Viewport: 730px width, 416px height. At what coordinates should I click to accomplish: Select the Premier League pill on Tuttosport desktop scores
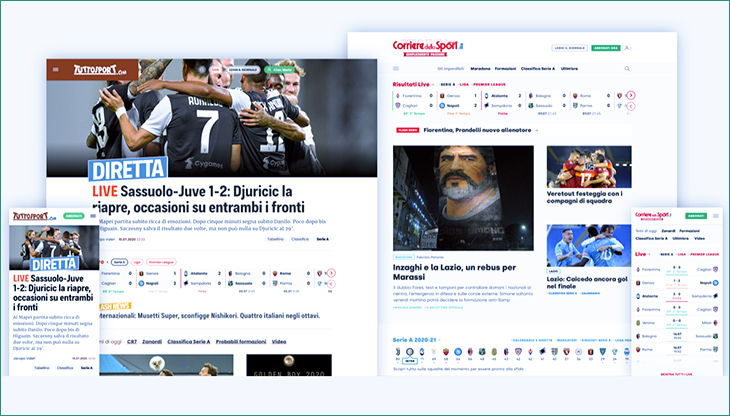161,262
